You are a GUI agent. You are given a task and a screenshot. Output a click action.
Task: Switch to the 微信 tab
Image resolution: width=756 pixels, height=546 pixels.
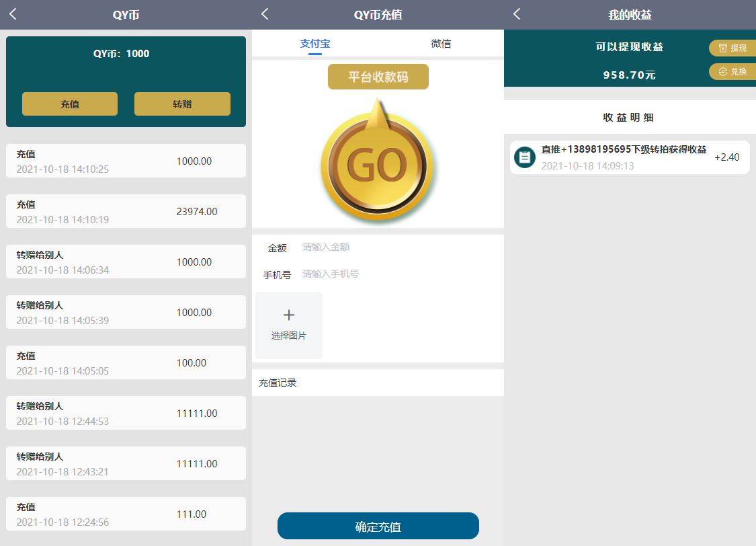(441, 44)
